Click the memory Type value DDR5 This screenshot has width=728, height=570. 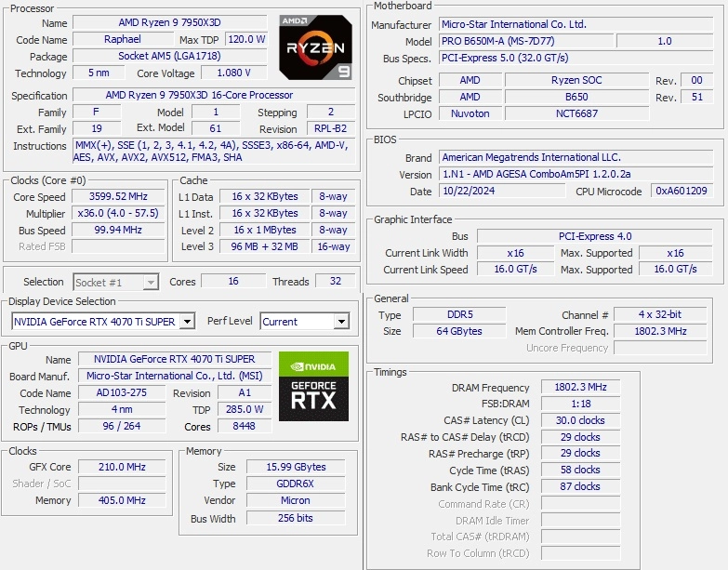coord(459,314)
